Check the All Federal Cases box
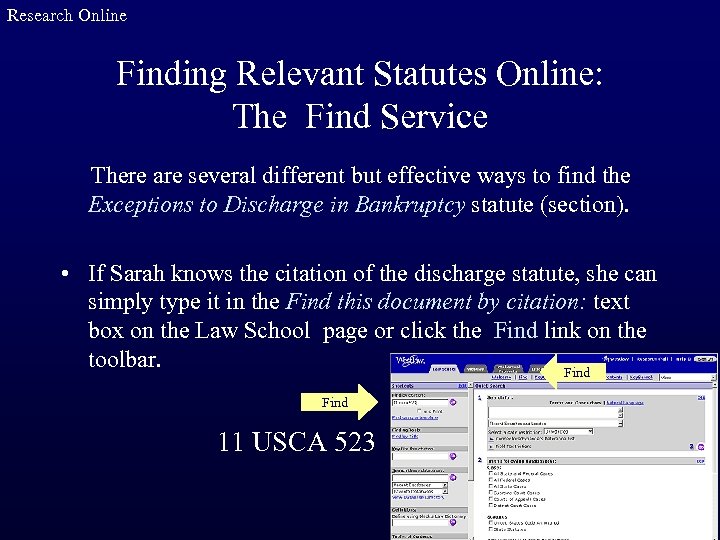720x540 pixels. click(491, 480)
